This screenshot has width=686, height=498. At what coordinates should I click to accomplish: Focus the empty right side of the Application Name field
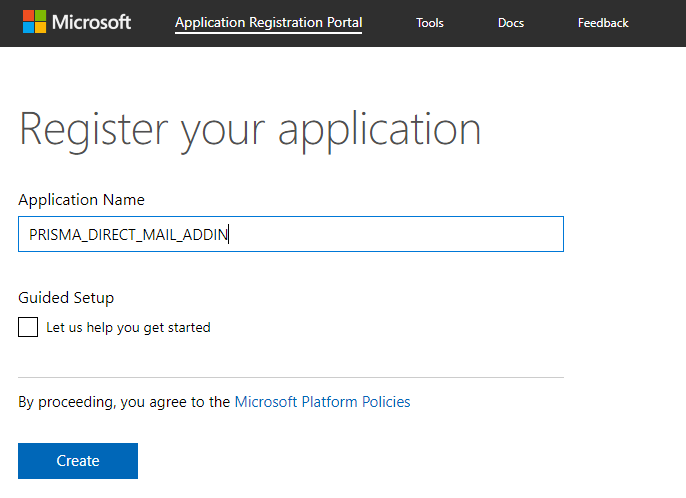[420, 235]
